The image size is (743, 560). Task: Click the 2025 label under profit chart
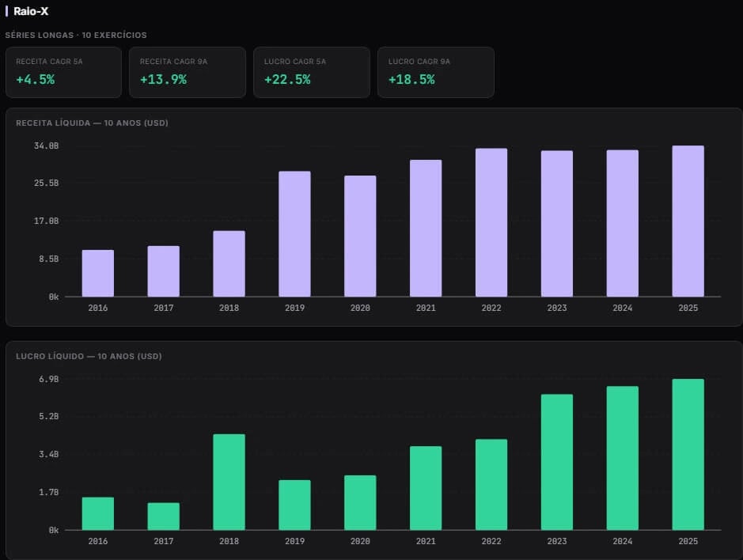(688, 541)
